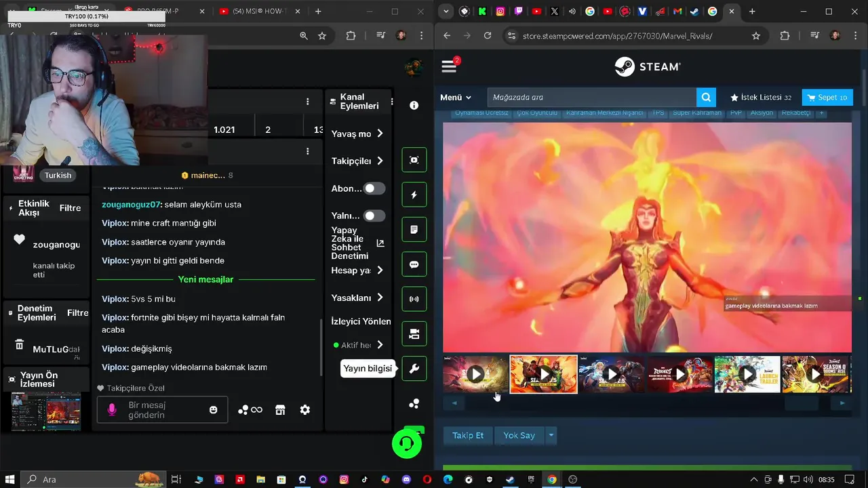Open the dropdown arrow next to Yok Say
This screenshot has height=488, width=868.
click(x=551, y=435)
